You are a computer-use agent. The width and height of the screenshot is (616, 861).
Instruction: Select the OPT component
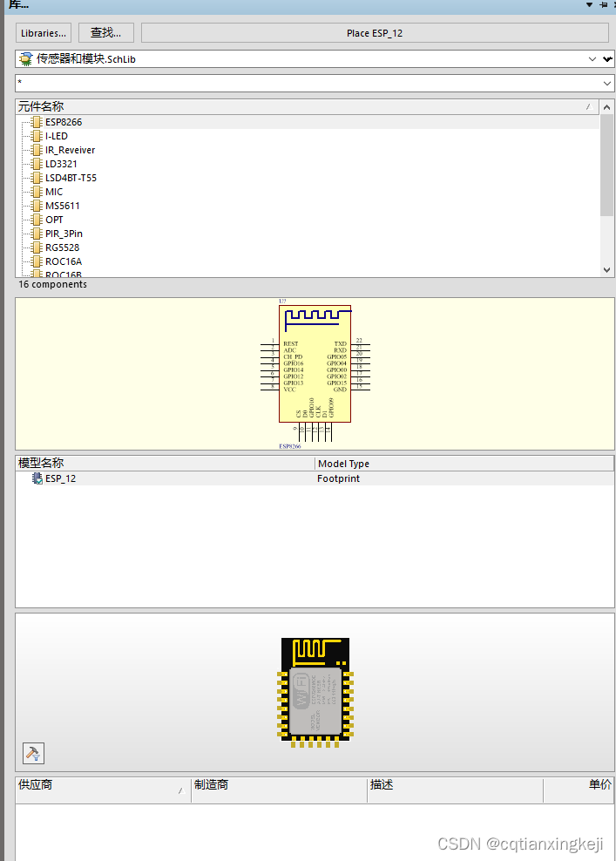click(54, 220)
